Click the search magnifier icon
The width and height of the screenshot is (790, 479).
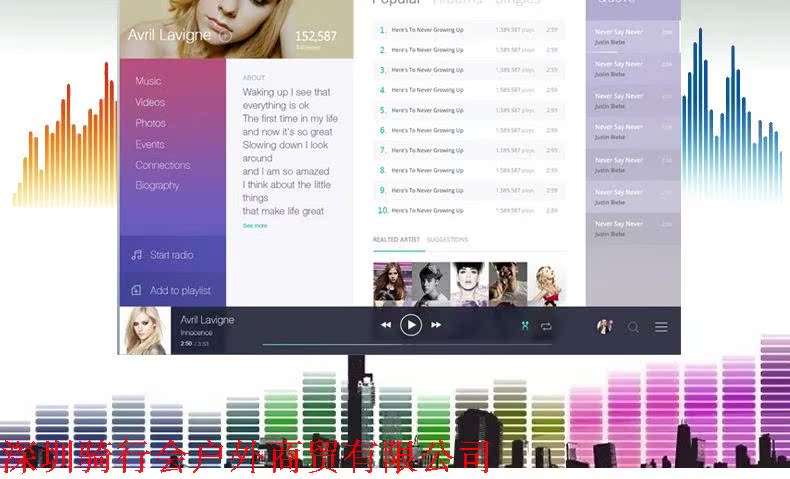click(633, 327)
